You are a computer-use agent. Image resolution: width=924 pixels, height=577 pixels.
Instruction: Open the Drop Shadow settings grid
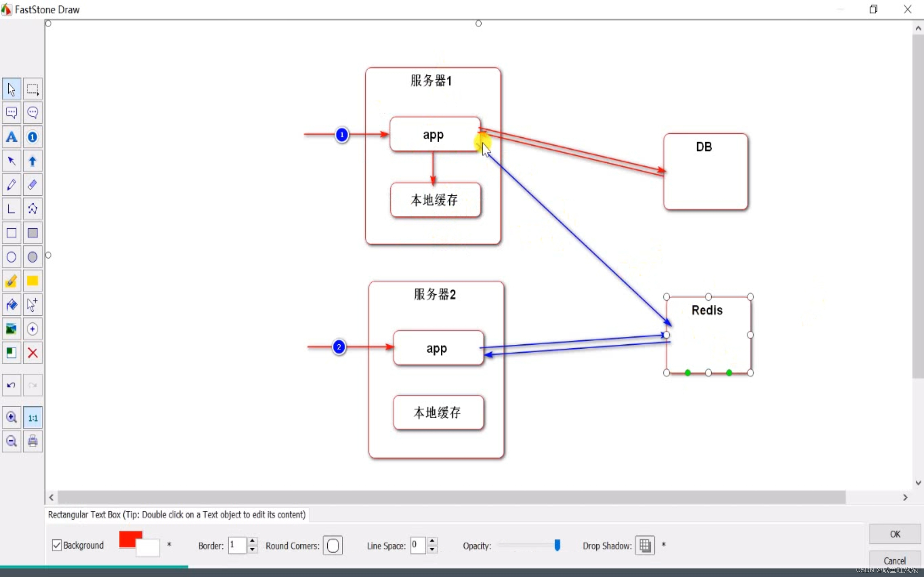click(645, 545)
